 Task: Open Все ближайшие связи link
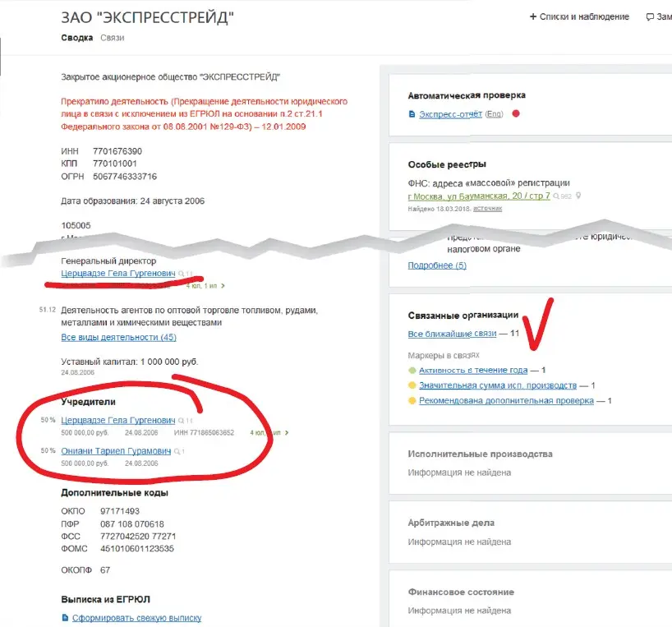(x=453, y=334)
